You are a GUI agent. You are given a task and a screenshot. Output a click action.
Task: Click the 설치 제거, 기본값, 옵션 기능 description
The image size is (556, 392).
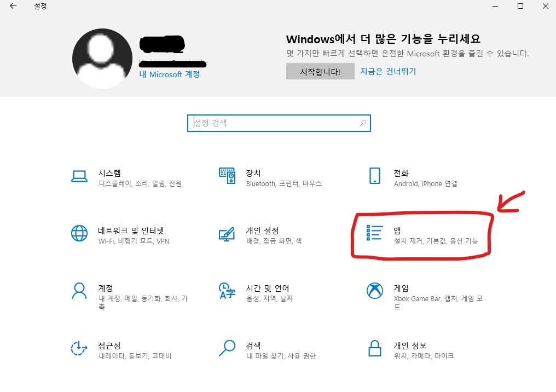(x=436, y=241)
